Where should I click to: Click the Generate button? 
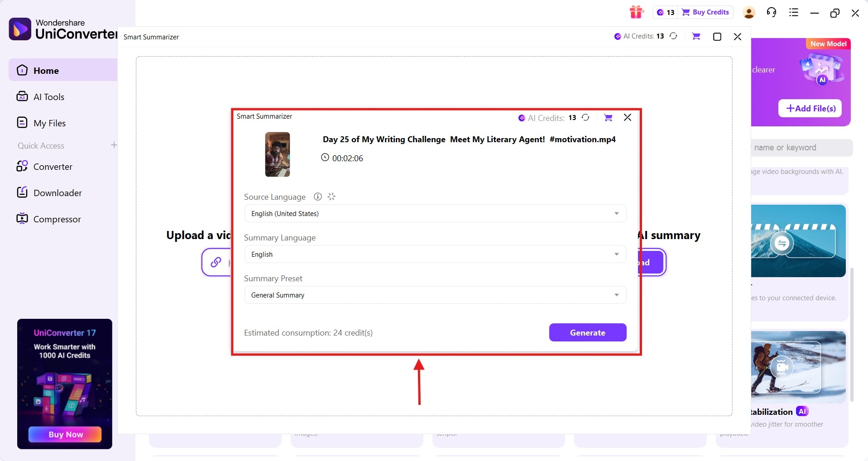(x=587, y=332)
